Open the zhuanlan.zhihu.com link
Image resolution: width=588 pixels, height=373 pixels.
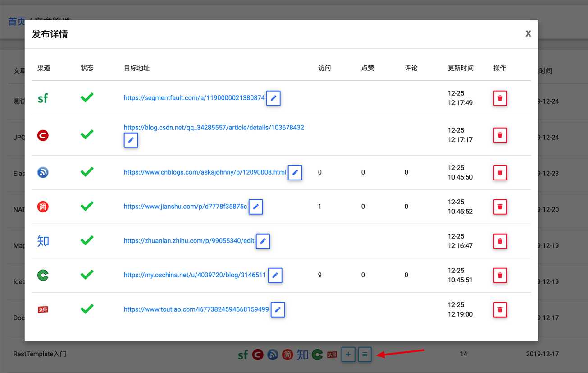(x=189, y=241)
